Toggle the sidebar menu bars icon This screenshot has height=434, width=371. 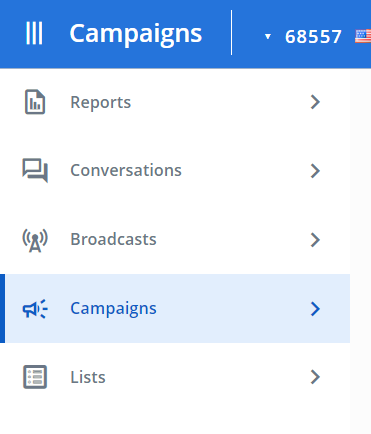[34, 33]
